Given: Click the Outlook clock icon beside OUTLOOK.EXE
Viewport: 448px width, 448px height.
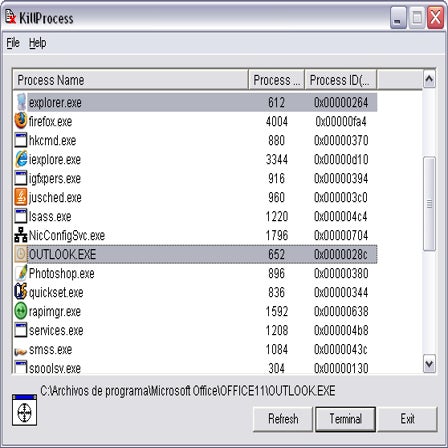Looking at the screenshot, I should point(21,254).
